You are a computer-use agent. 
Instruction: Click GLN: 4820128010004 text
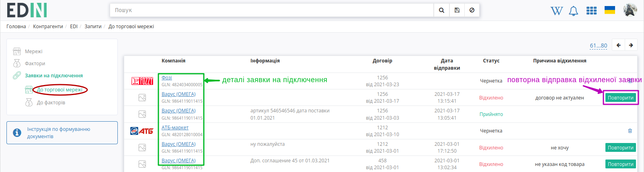pyautogui.click(x=182, y=135)
